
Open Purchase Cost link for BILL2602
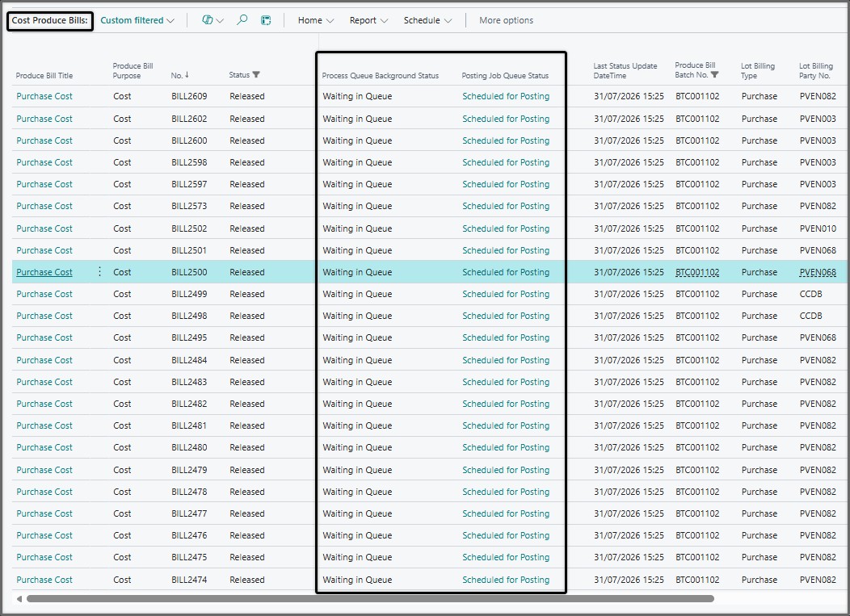click(44, 119)
